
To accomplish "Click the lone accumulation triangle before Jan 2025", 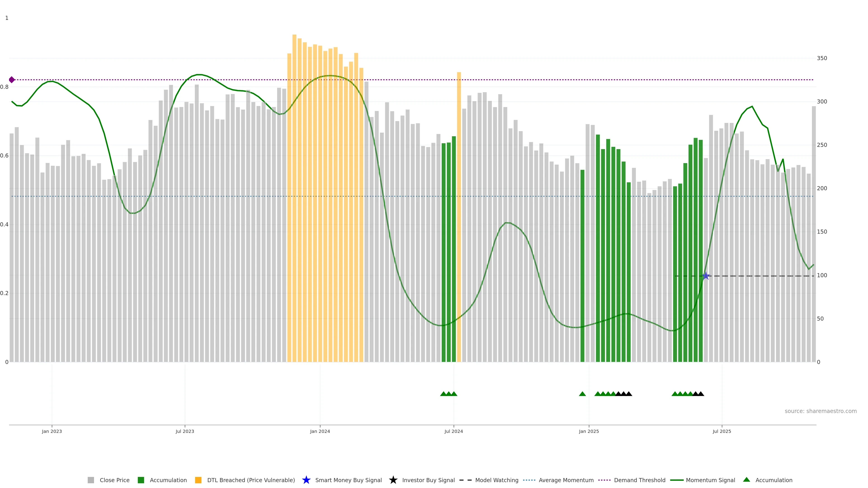I will click(582, 394).
